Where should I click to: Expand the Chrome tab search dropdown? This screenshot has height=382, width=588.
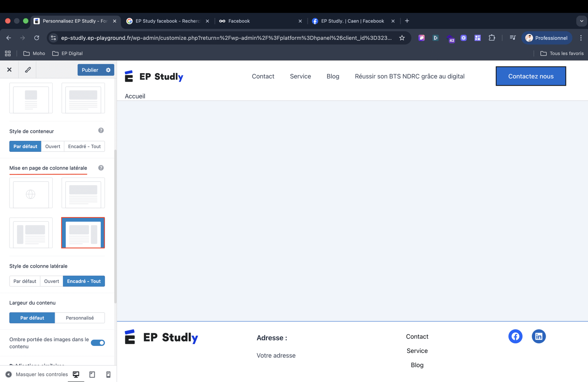click(x=581, y=21)
